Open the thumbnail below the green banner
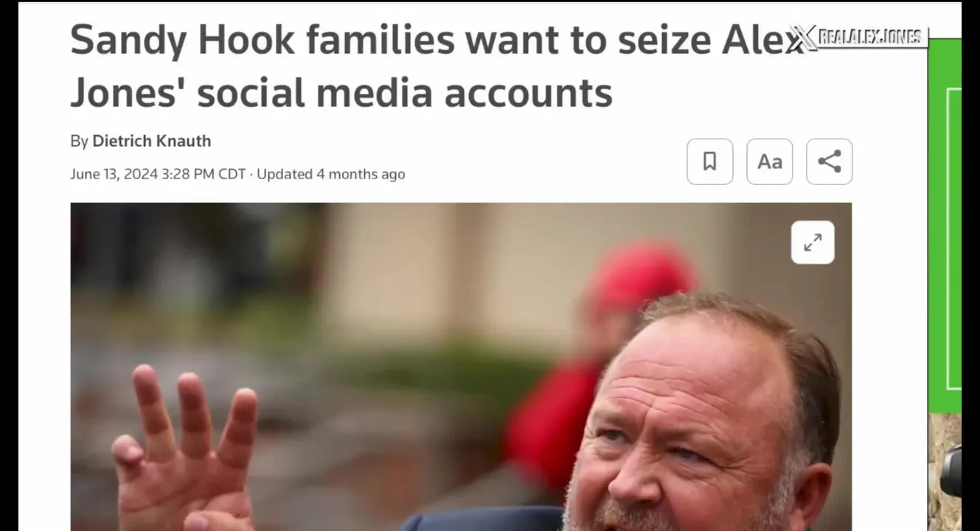The image size is (980, 531). [x=944, y=472]
